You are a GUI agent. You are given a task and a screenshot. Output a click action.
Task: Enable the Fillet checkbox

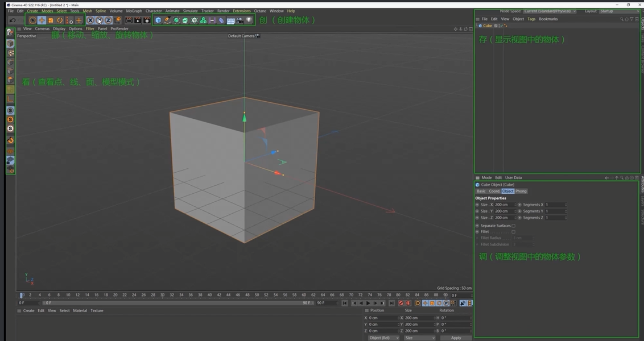pyautogui.click(x=513, y=232)
